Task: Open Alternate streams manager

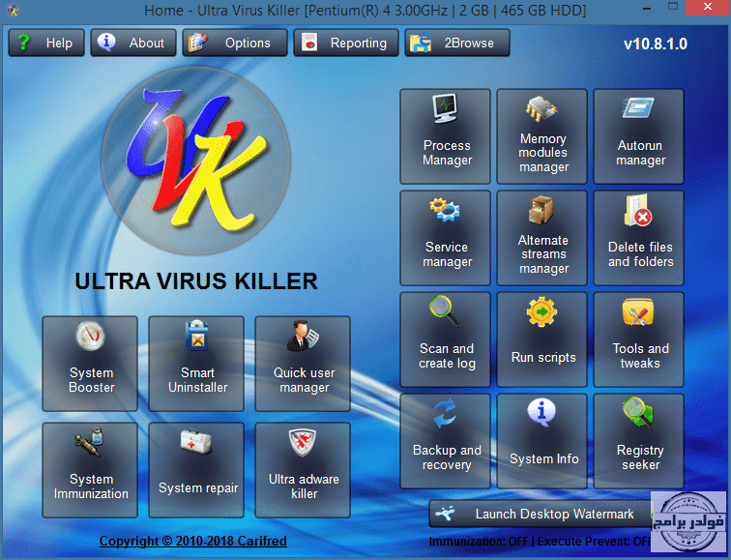Action: 541,238
